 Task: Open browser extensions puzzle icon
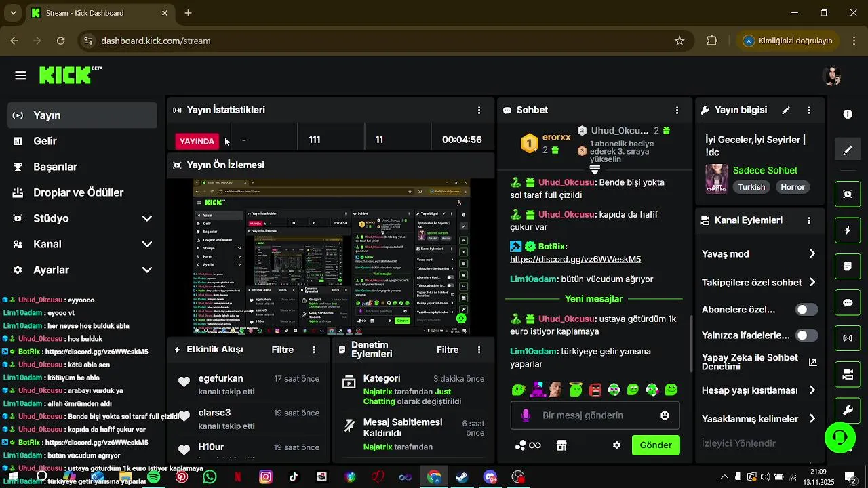[x=712, y=41]
